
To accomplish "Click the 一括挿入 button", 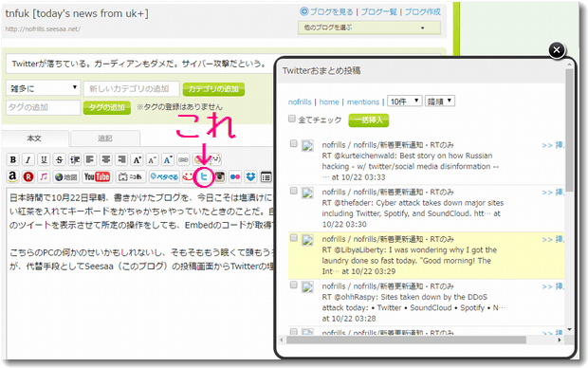I will click(x=369, y=120).
